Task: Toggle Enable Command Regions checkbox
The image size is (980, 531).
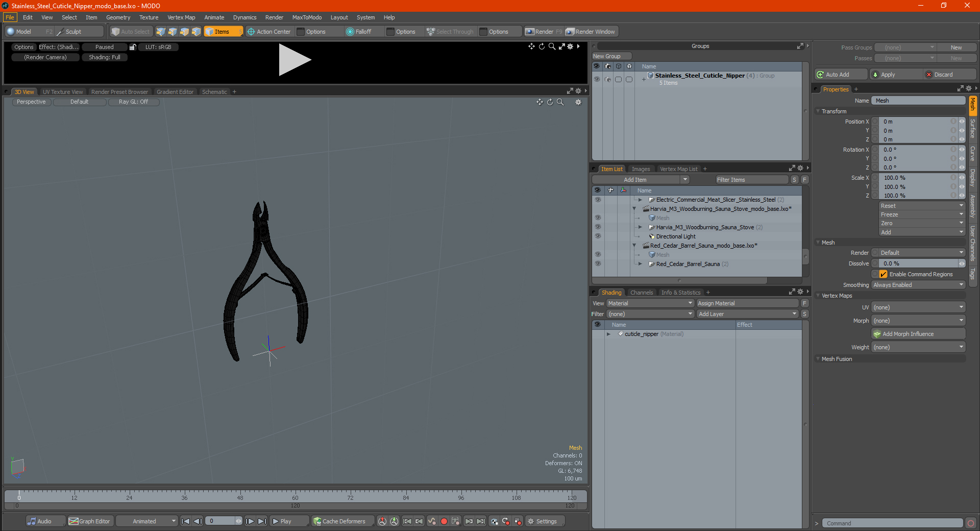Action: [883, 274]
